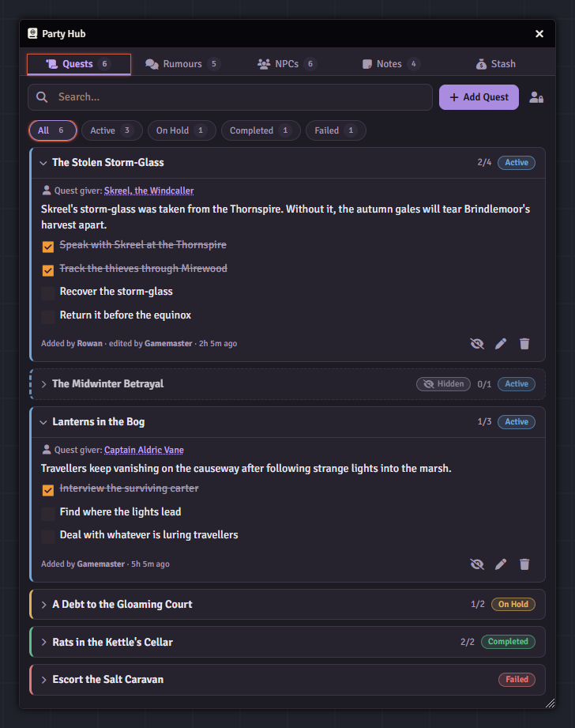The width and height of the screenshot is (575, 728).
Task: Click the Add Quest button
Action: coord(479,97)
